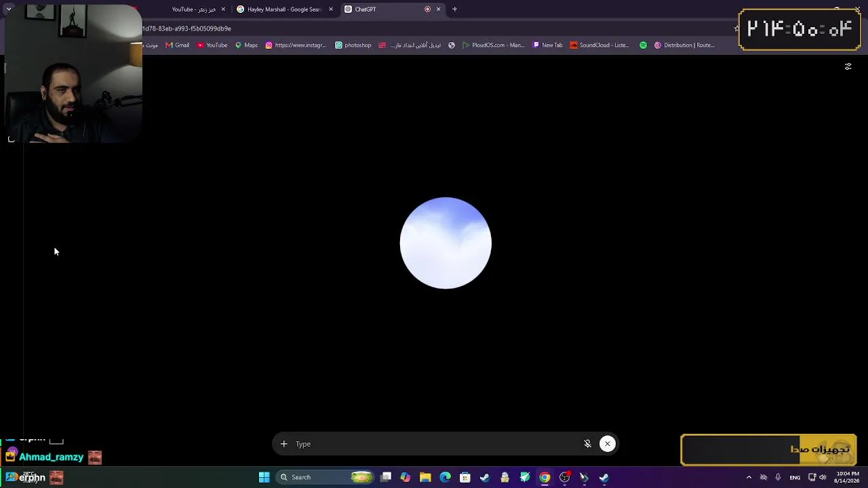Screen dimensions: 868x488
Task: Open the tab search dropdown in Chrome
Action: click(x=8, y=9)
